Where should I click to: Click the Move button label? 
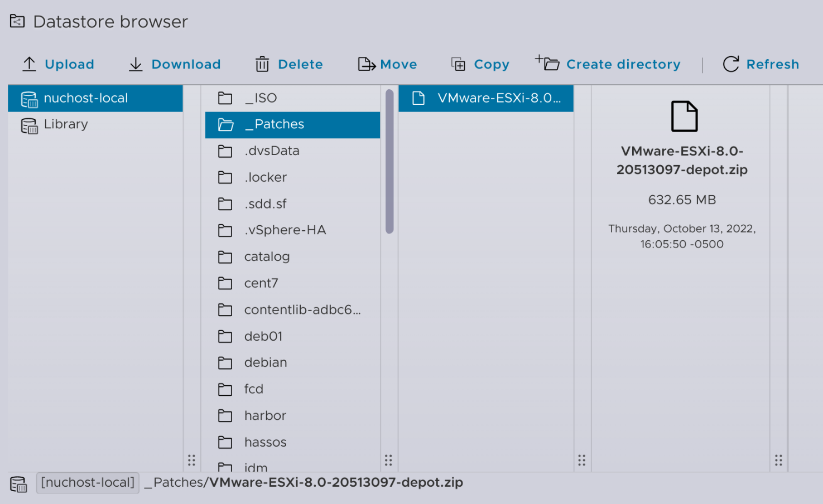point(398,65)
